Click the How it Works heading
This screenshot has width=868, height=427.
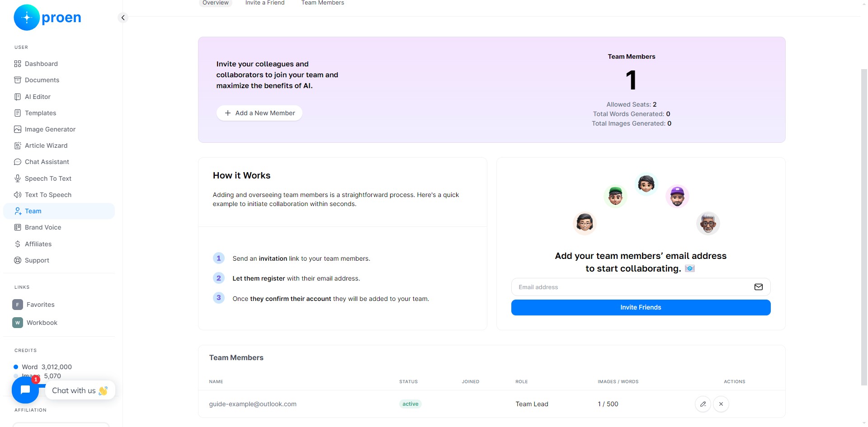point(241,175)
